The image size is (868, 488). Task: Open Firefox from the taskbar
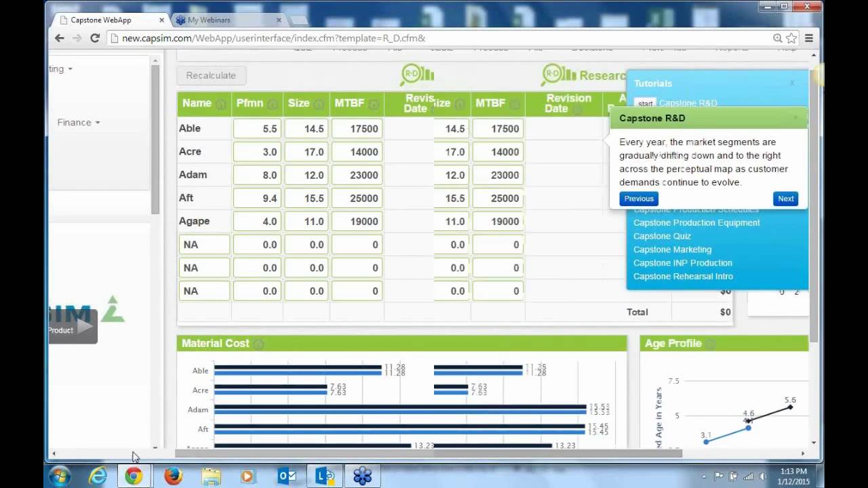tap(174, 476)
